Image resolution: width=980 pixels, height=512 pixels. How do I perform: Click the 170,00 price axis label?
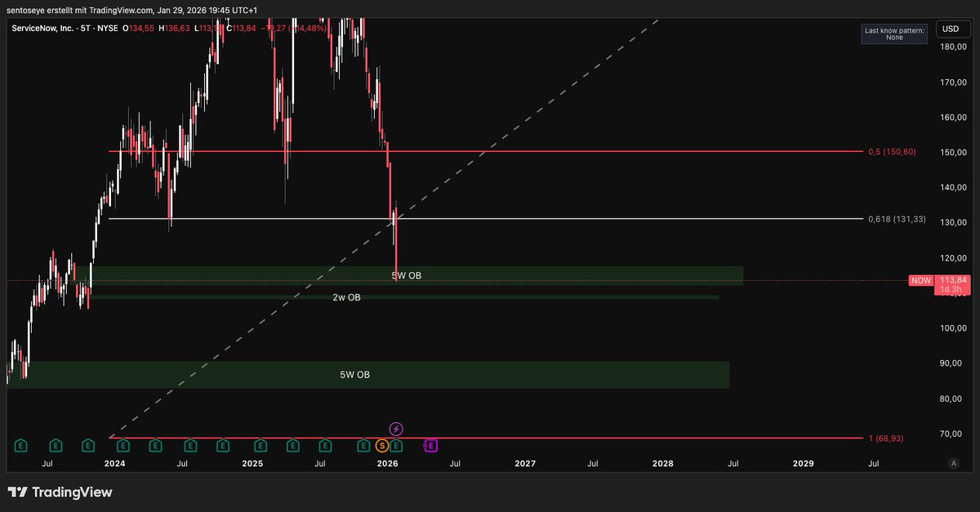(954, 82)
